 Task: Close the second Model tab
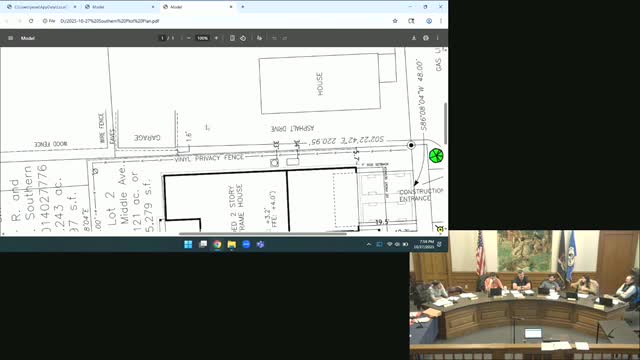[x=153, y=7]
